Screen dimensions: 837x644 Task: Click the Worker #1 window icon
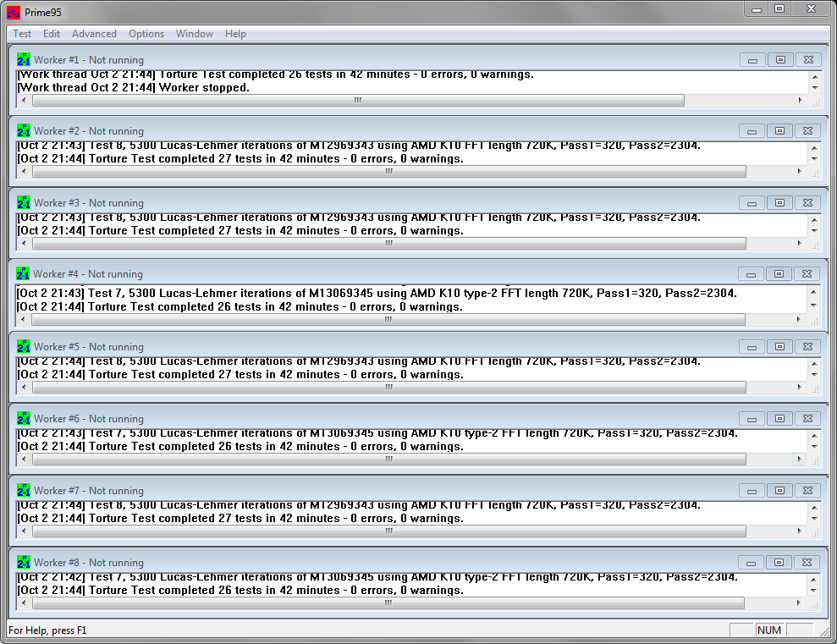point(24,59)
